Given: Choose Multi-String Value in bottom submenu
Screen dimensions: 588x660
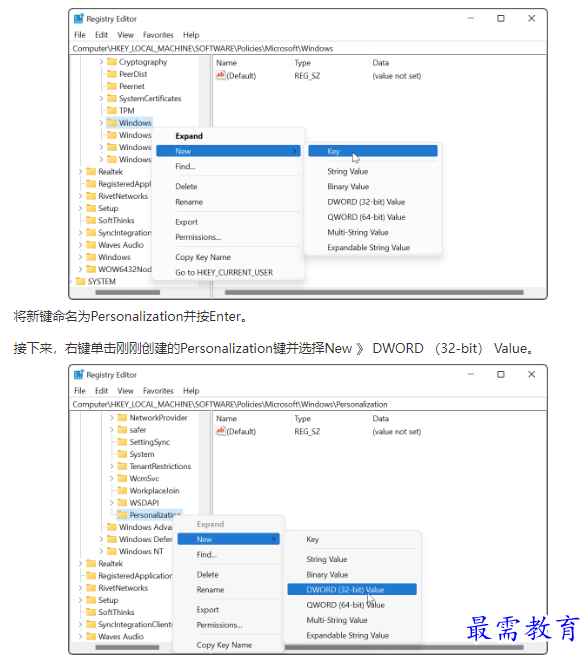Looking at the screenshot, I should pyautogui.click(x=337, y=620).
